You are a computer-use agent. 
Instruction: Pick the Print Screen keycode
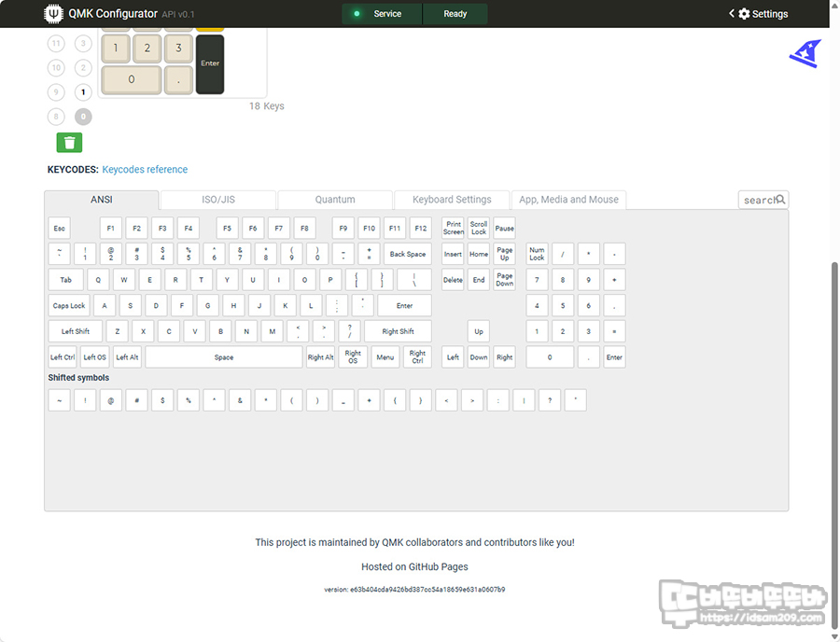click(x=453, y=228)
